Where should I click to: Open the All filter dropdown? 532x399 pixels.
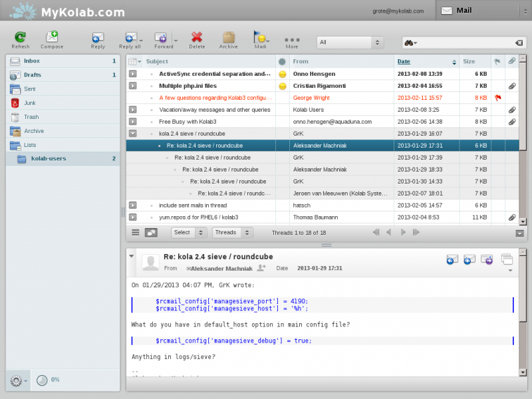[x=350, y=43]
